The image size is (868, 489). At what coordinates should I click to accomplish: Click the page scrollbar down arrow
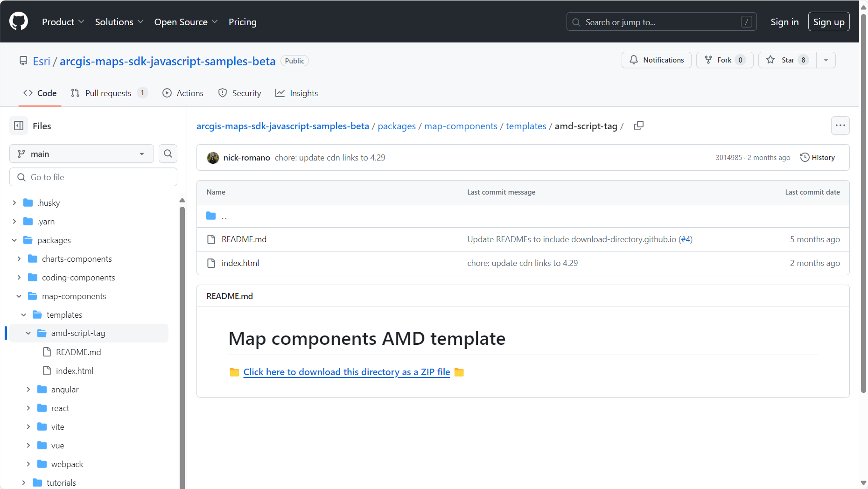pyautogui.click(x=863, y=483)
